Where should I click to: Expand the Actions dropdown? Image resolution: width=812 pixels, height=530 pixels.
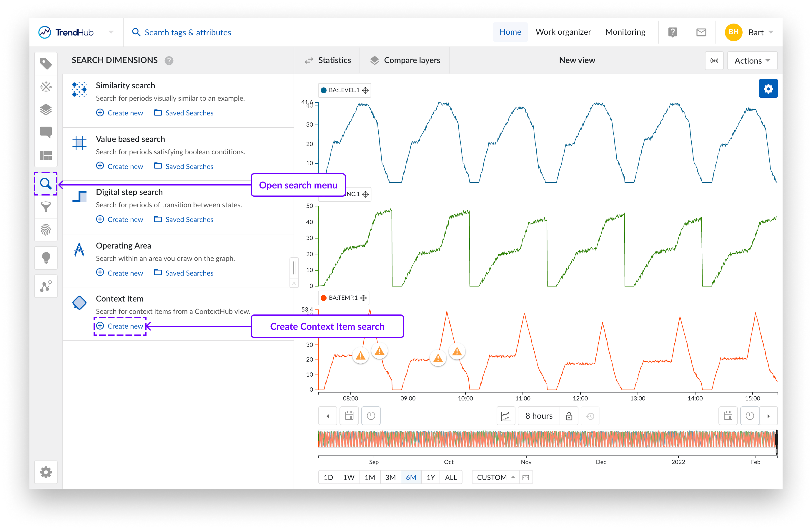click(x=752, y=61)
